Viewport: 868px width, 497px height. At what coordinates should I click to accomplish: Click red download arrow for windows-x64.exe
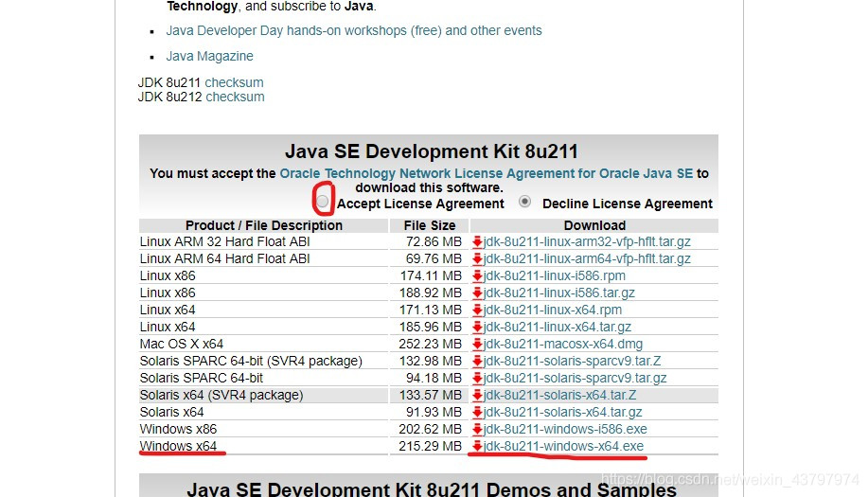pyautogui.click(x=477, y=446)
